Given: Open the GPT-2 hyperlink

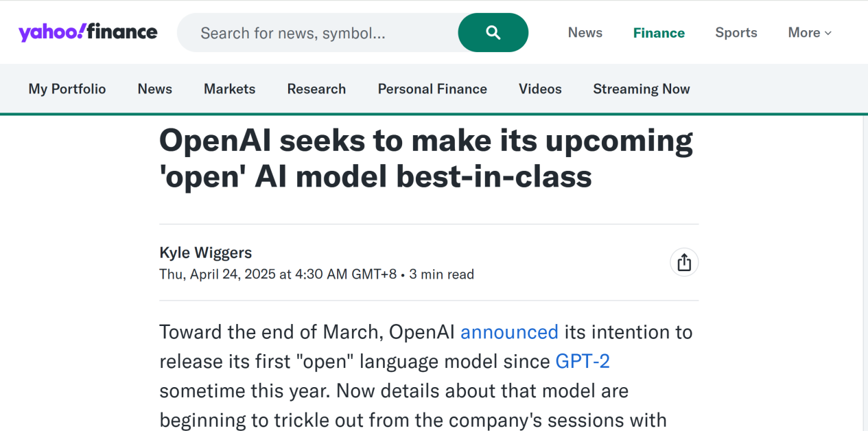Looking at the screenshot, I should coord(583,362).
